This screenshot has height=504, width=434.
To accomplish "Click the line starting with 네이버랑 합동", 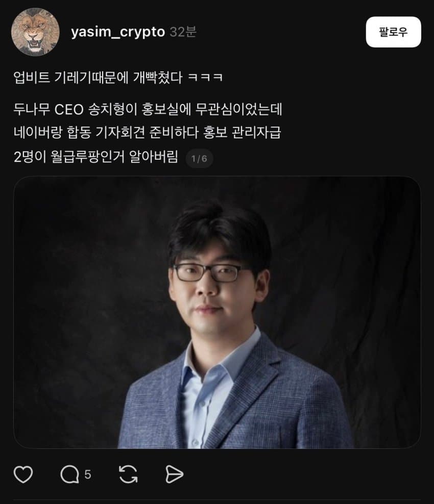I will (x=148, y=133).
